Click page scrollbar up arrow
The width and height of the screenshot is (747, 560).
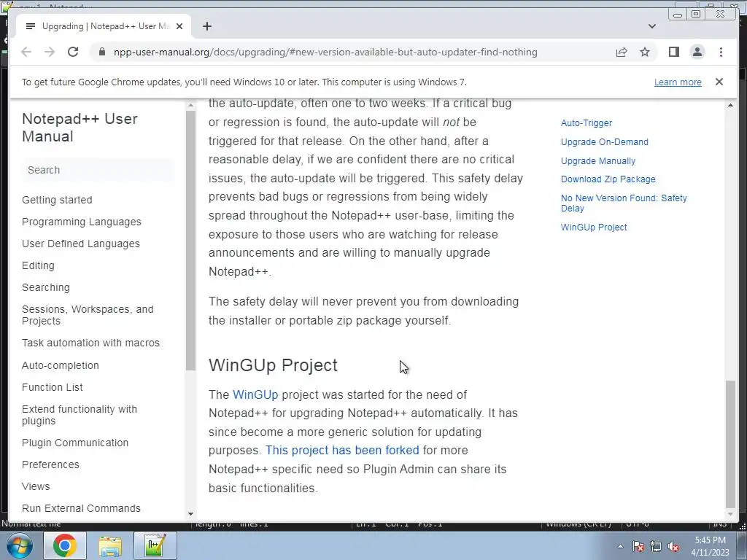pos(730,105)
